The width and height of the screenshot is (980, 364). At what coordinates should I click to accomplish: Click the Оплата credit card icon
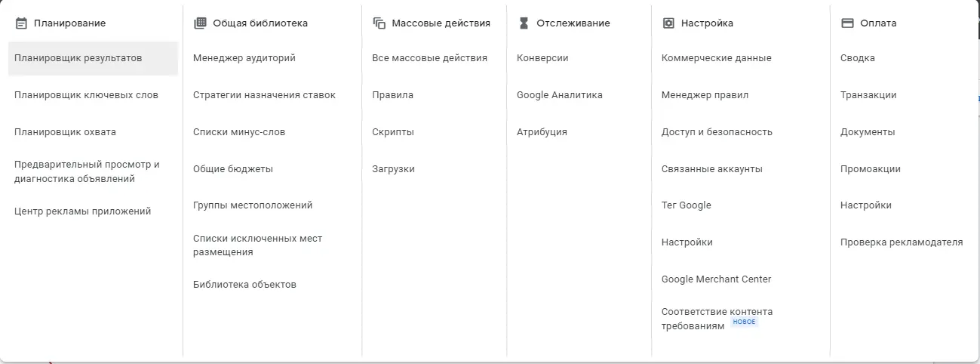point(847,23)
